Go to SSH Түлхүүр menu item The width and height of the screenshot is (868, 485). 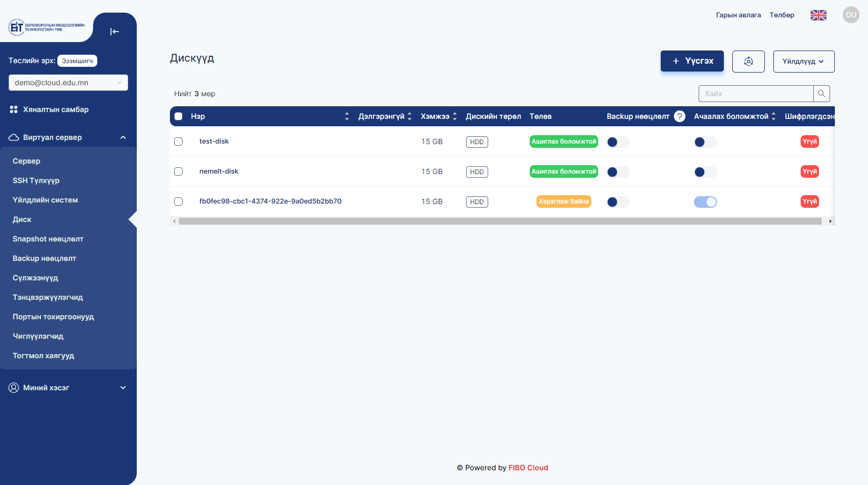coord(36,180)
